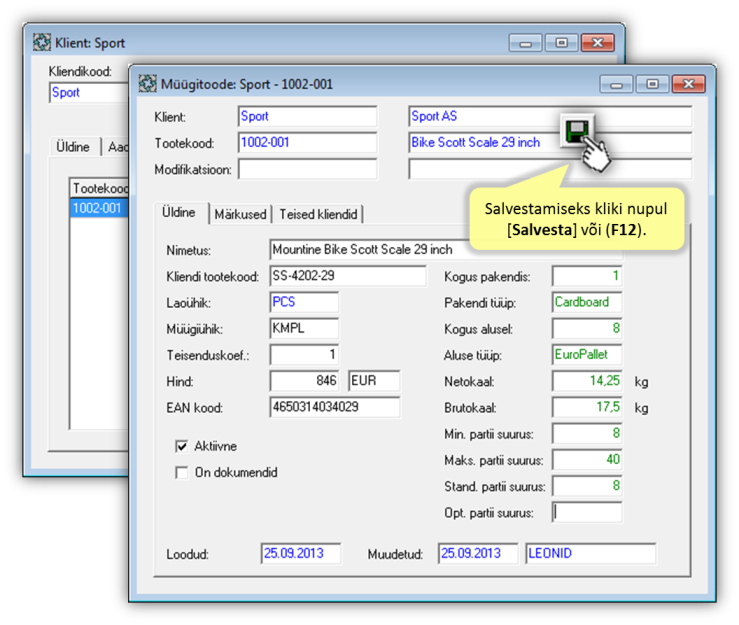The image size is (739, 625).
Task: Select the Üldine tab in Müügitoode window
Action: [x=179, y=213]
